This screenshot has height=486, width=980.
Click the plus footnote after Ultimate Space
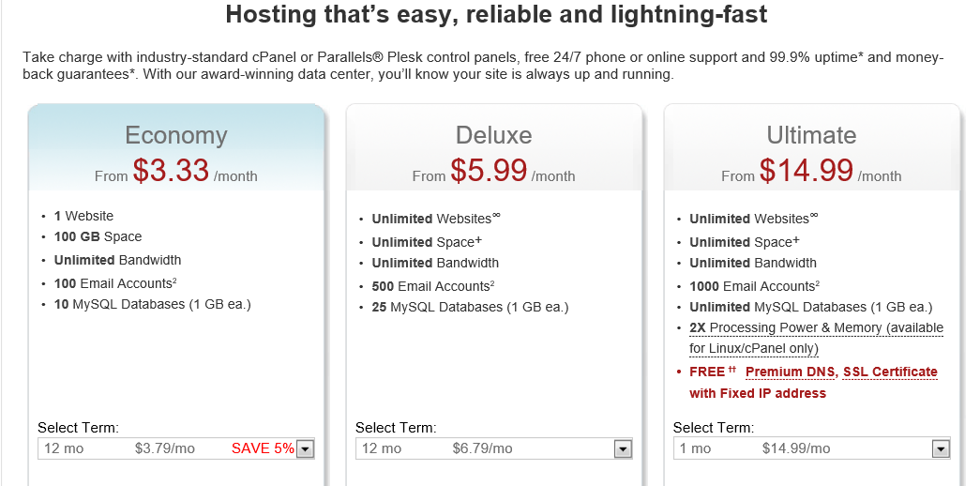point(796,240)
